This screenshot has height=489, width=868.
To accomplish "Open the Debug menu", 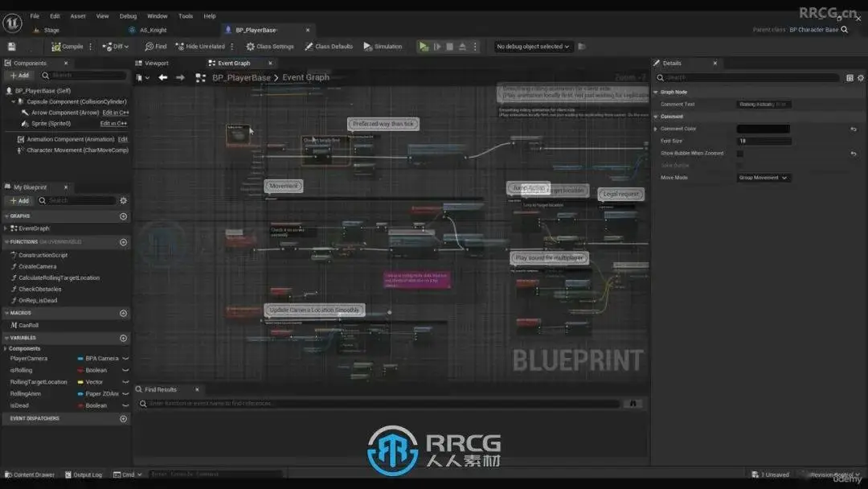I will pyautogui.click(x=128, y=16).
